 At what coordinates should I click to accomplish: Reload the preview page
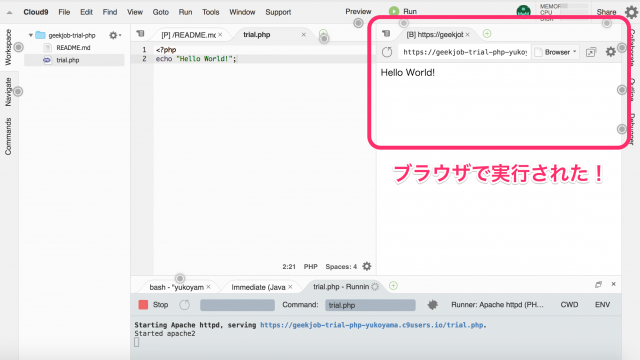[387, 52]
